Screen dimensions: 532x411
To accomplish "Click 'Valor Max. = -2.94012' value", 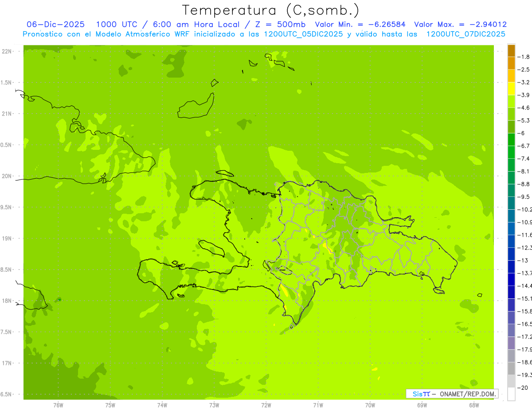I will point(460,24).
